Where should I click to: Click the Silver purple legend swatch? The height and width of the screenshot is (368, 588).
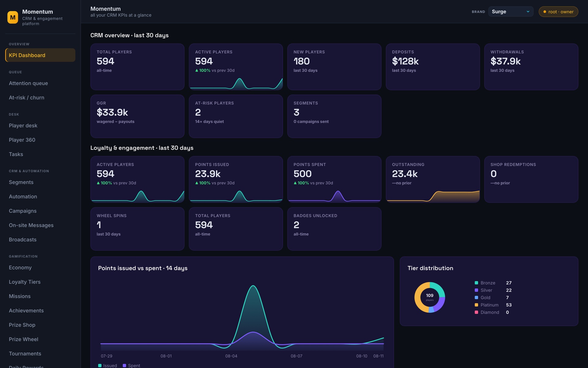point(476,290)
